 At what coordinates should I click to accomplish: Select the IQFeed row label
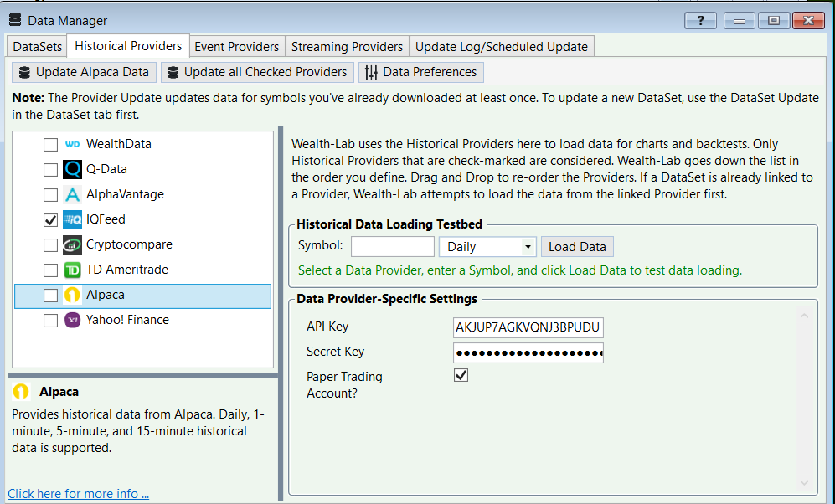[106, 219]
